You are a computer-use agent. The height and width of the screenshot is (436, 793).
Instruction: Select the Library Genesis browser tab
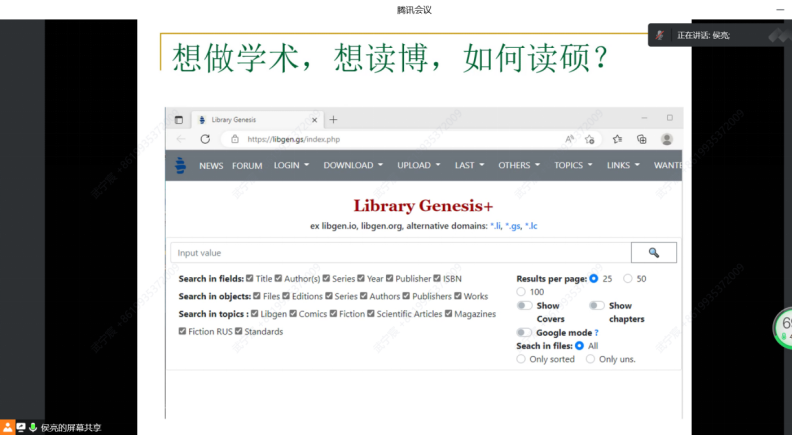[x=256, y=120]
